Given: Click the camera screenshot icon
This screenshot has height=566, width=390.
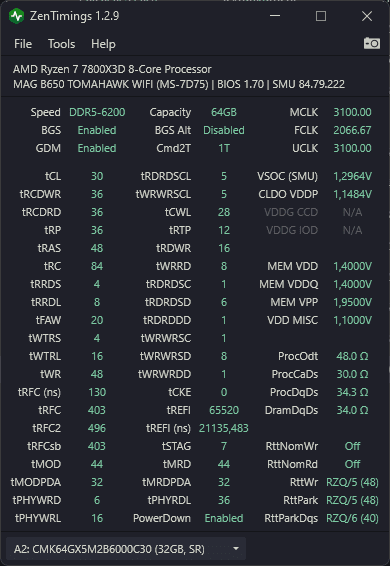Looking at the screenshot, I should click(x=372, y=43).
